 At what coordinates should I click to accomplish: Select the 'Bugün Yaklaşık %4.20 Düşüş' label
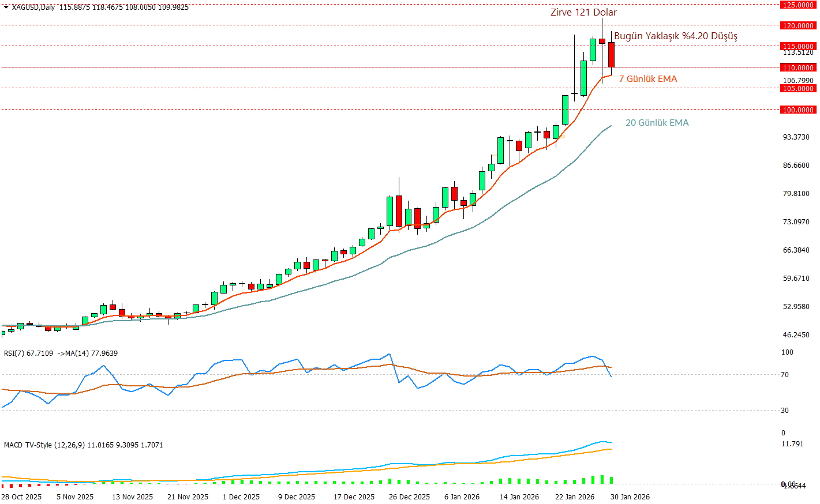pos(675,36)
